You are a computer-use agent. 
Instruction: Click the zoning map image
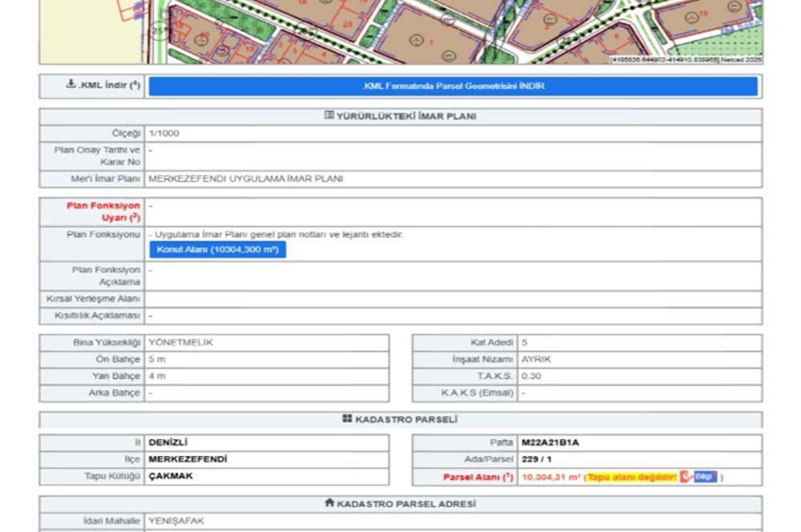coord(400,32)
